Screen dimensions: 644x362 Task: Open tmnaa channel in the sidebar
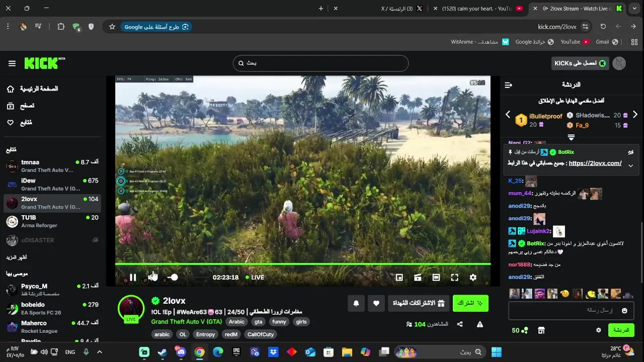[x=52, y=166]
